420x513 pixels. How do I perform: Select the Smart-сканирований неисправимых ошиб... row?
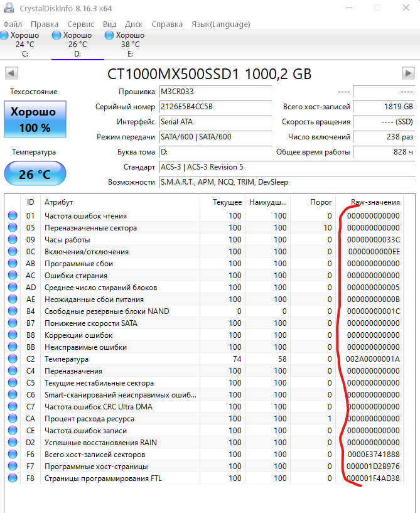[x=204, y=394]
